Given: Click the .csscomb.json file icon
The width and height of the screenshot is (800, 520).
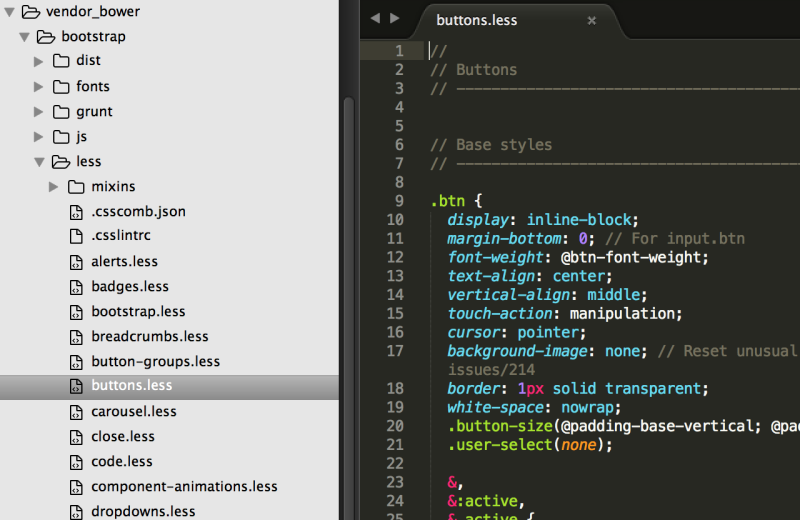Looking at the screenshot, I should coord(76,212).
